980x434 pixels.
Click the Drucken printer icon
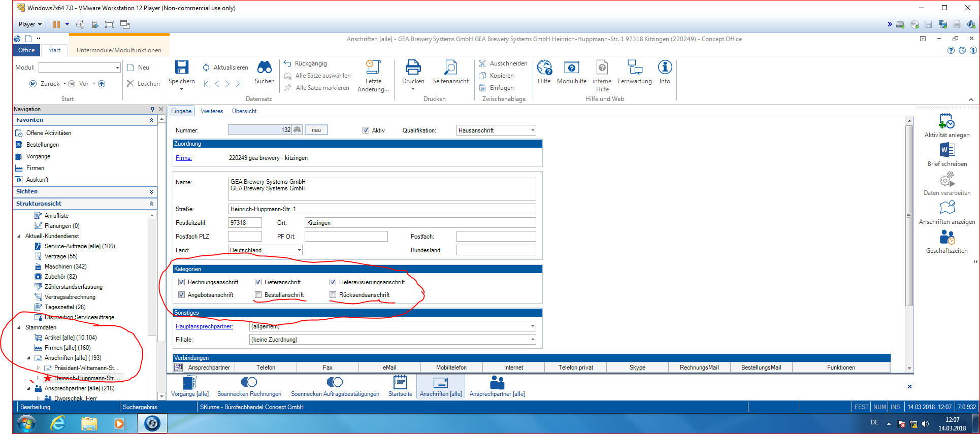(x=413, y=68)
